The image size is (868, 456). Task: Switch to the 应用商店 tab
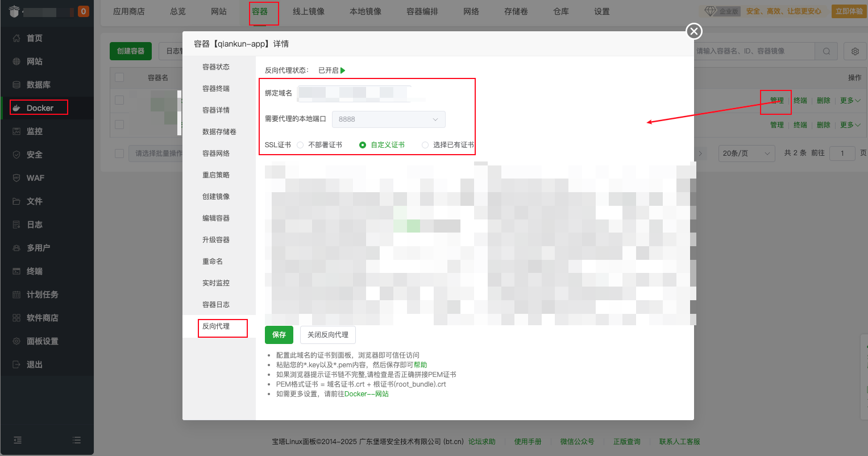pyautogui.click(x=129, y=11)
